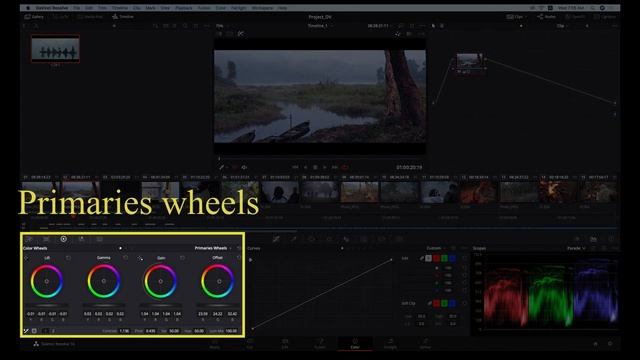This screenshot has width=640, height=360.
Task: Pick black point with Lift eyedropper
Action: pos(27,258)
